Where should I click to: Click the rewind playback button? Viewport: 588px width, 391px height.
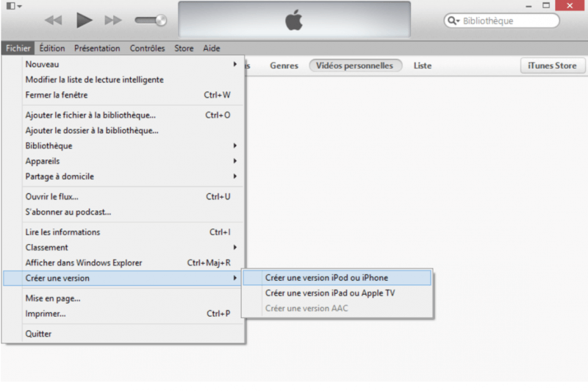tap(53, 21)
